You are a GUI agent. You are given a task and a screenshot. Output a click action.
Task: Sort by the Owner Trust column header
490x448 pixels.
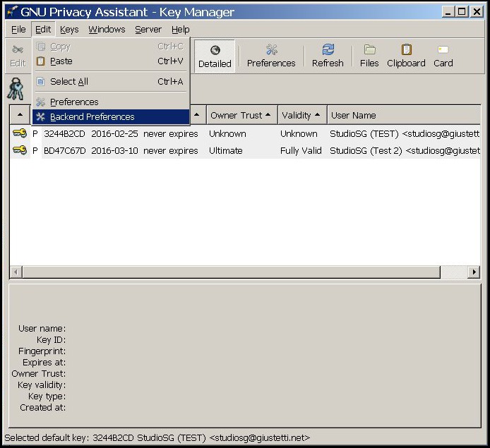pyautogui.click(x=242, y=115)
